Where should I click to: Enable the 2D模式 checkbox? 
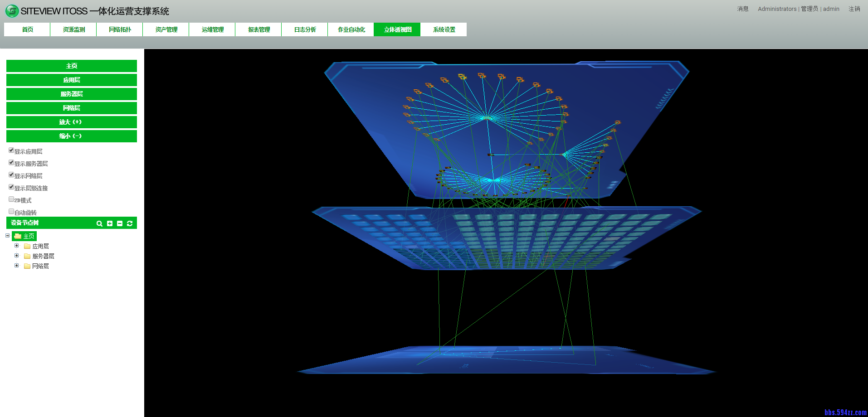coord(11,199)
